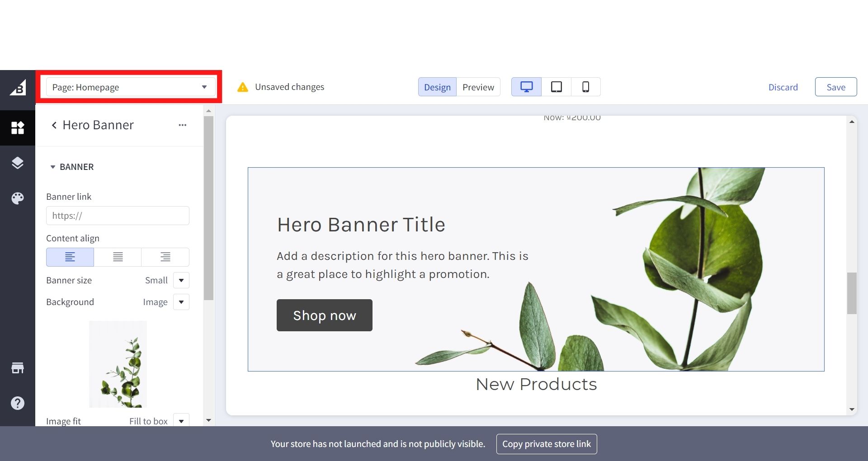This screenshot has width=868, height=461.
Task: Open the Layers panel icon
Action: click(18, 163)
